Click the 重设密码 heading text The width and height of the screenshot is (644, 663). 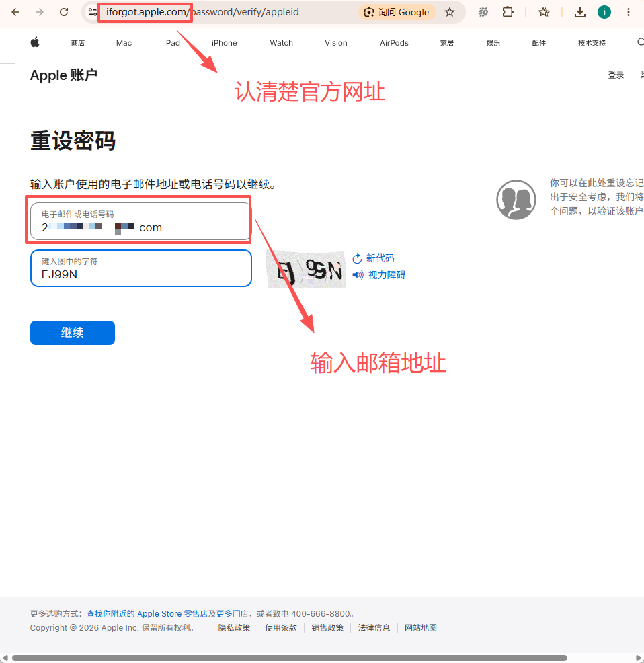[x=73, y=141]
